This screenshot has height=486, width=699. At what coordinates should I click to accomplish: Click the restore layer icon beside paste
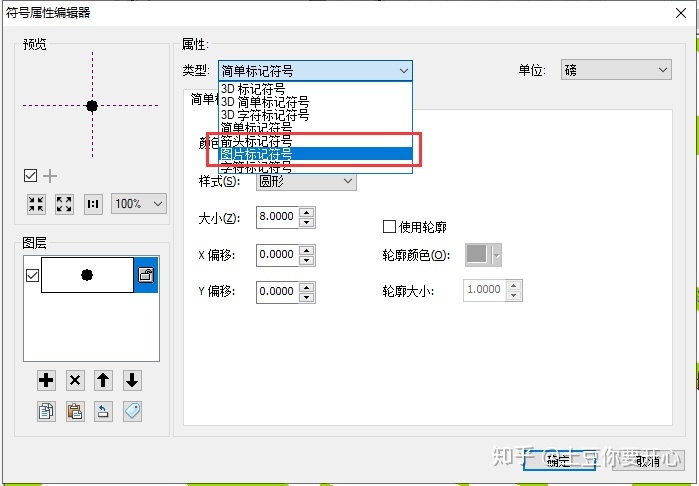pyautogui.click(x=103, y=411)
